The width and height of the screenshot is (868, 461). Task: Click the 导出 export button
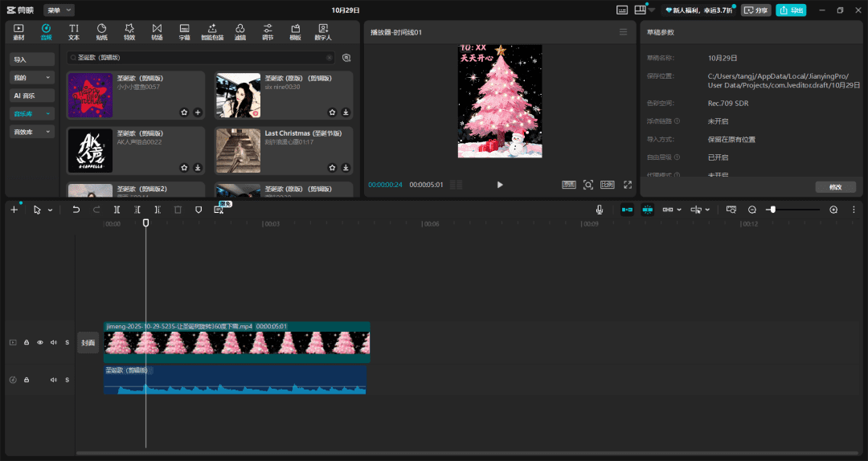(x=791, y=10)
